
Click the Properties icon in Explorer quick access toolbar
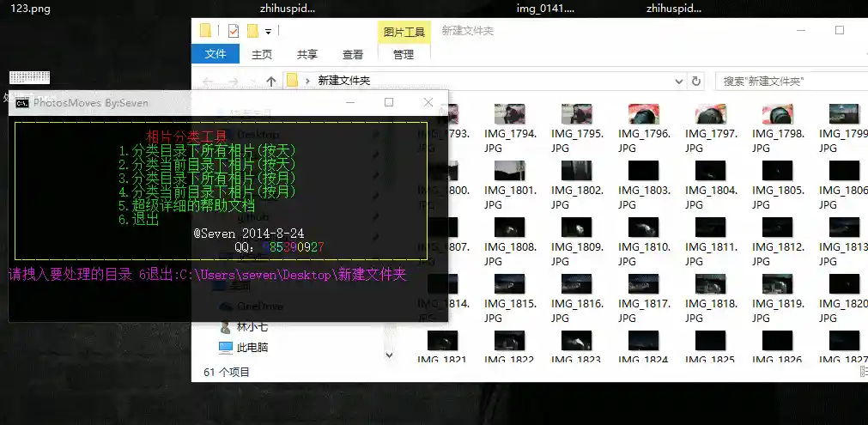click(x=233, y=31)
